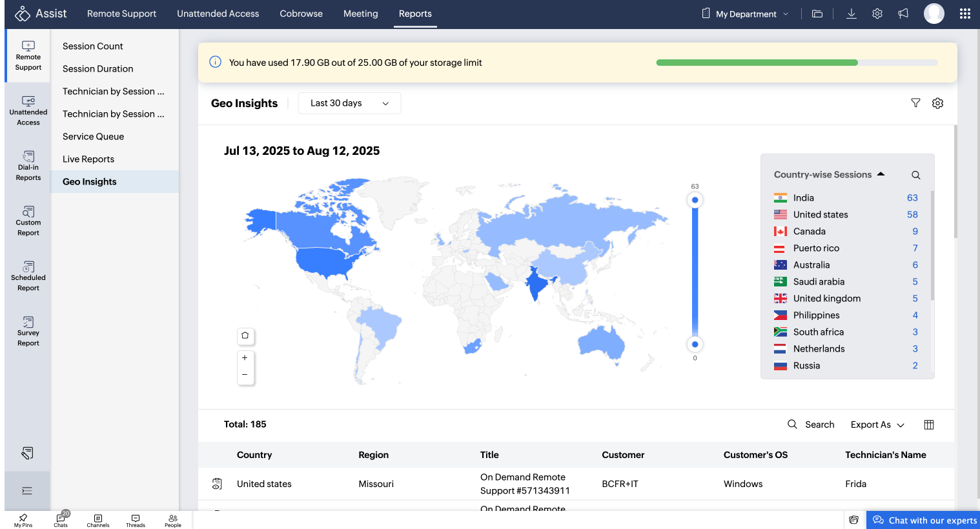Zoom in on the world map
The width and height of the screenshot is (980, 529).
coord(245,357)
